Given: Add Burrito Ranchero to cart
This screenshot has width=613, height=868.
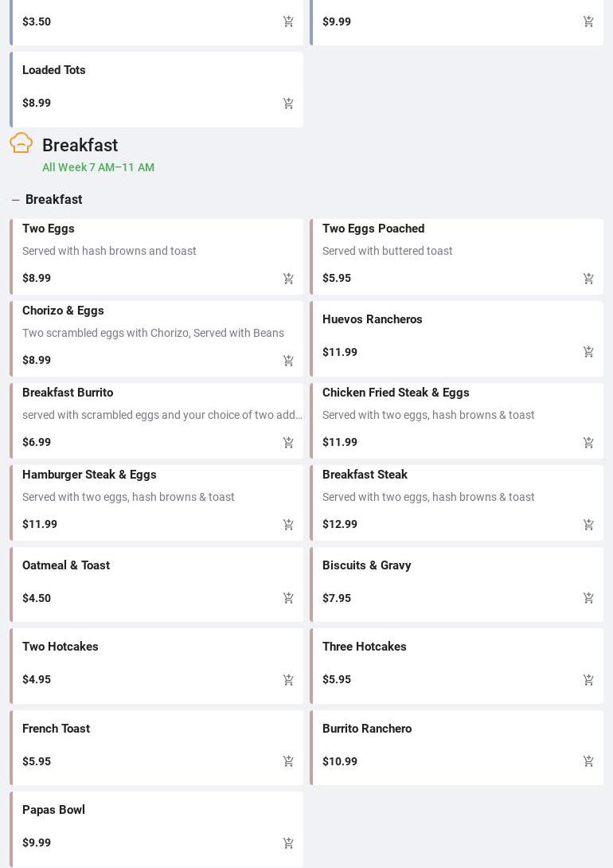Looking at the screenshot, I should (x=588, y=761).
